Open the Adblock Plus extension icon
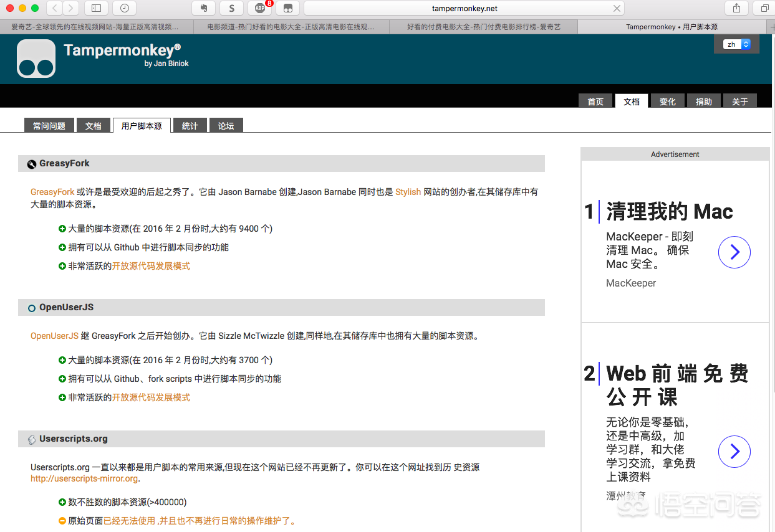Viewport: 775px width, 532px height. click(x=260, y=8)
